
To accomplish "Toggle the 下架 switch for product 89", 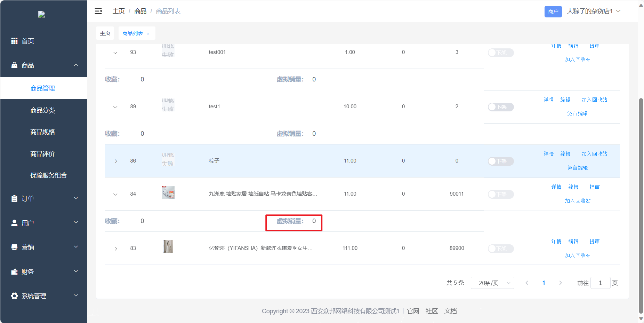I will point(500,107).
